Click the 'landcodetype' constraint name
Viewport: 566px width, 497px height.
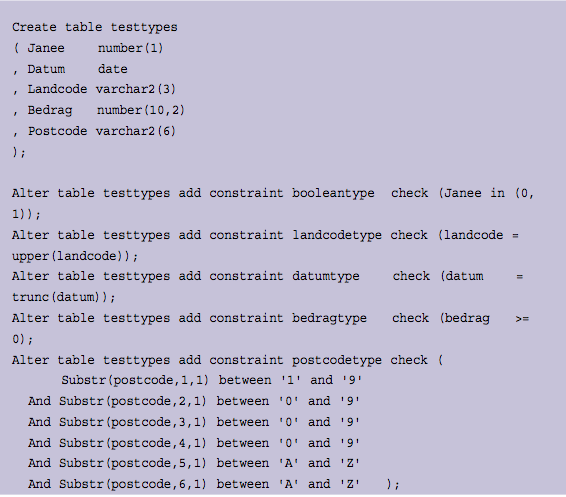337,235
